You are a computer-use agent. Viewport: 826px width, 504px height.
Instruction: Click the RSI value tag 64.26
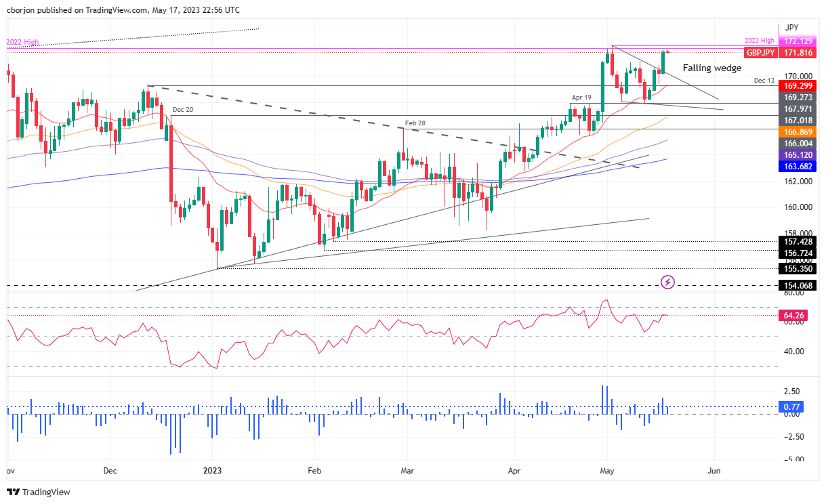pyautogui.click(x=801, y=315)
